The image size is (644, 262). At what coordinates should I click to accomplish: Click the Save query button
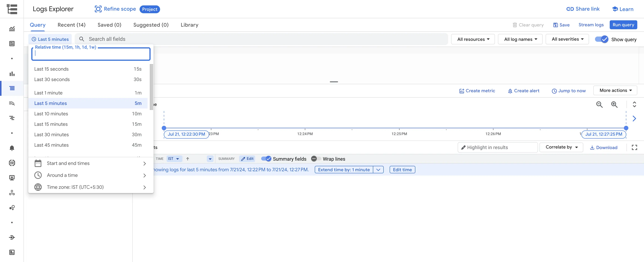pos(561,25)
